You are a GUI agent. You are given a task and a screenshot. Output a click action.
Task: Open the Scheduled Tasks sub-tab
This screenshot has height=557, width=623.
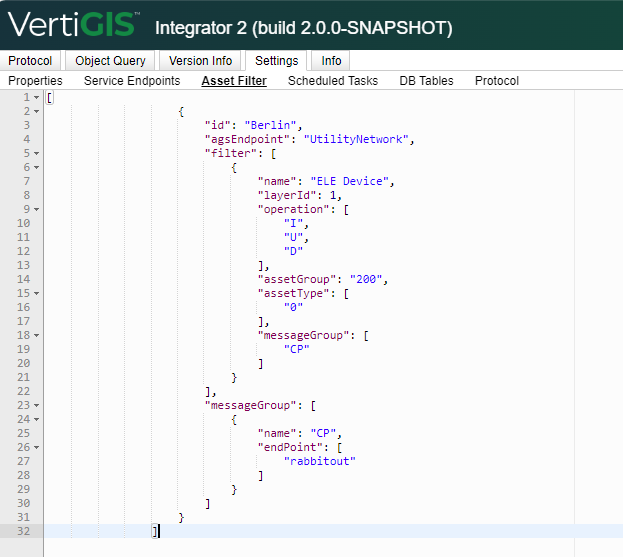click(333, 81)
